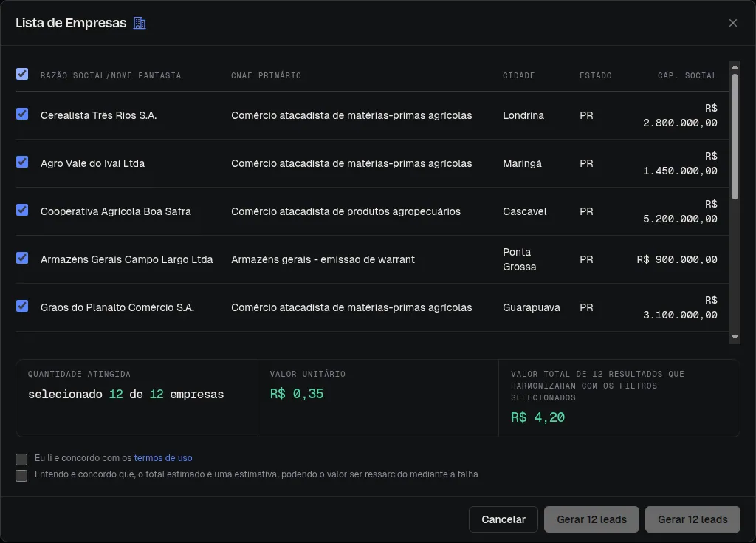Click the unit value R$ 0,35
The height and width of the screenshot is (543, 756).
point(297,394)
